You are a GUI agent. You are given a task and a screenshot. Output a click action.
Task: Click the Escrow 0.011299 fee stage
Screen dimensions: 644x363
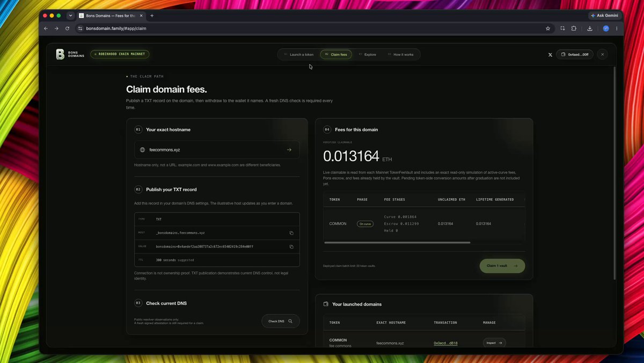(x=401, y=223)
